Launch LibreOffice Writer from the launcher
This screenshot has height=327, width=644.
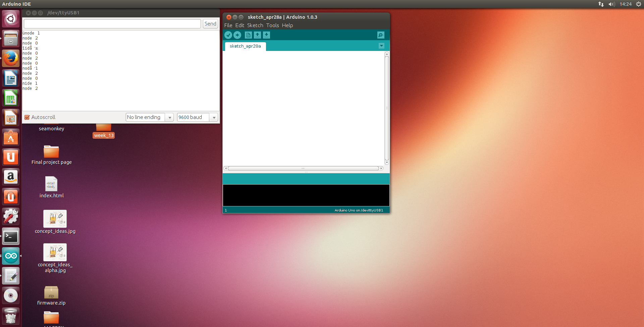pos(11,78)
